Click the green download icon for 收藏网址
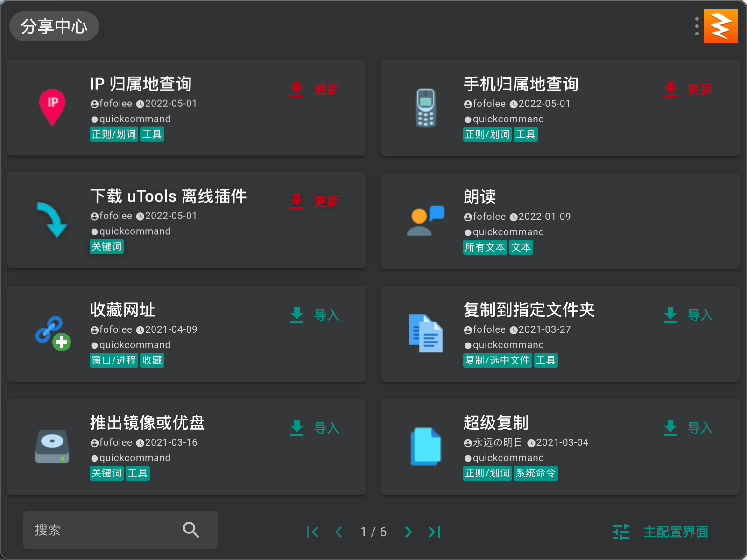The height and width of the screenshot is (560, 747). pyautogui.click(x=297, y=315)
